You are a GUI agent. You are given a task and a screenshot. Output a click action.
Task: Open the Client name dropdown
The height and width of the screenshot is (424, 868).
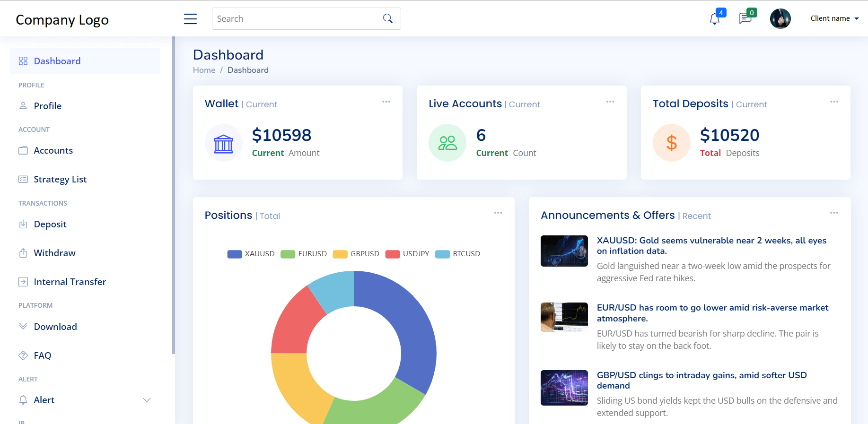click(x=834, y=18)
